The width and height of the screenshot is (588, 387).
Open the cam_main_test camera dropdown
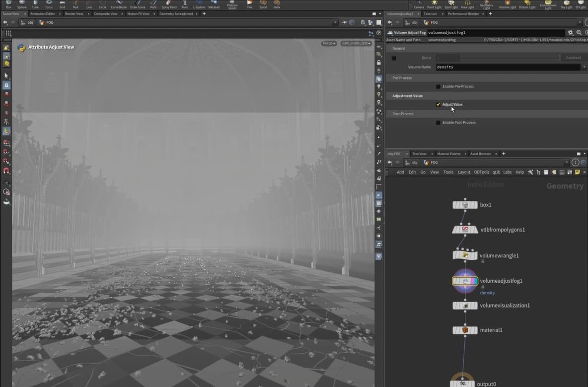point(356,43)
